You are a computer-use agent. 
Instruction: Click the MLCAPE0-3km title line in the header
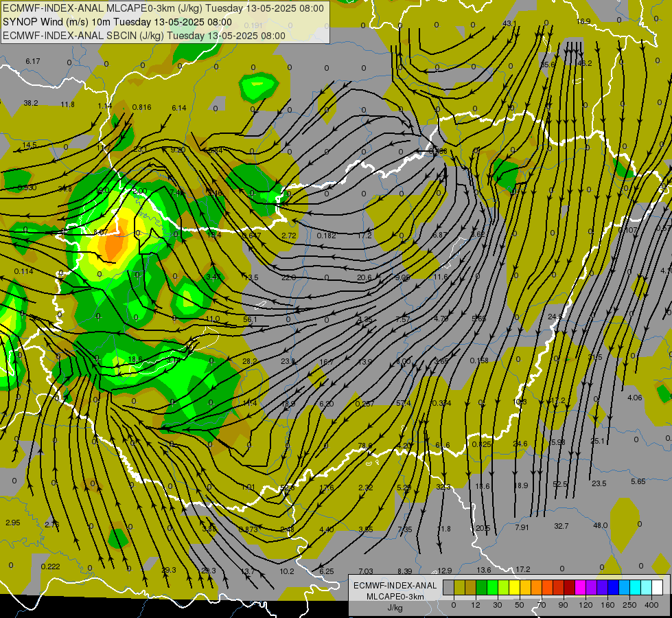pos(163,8)
